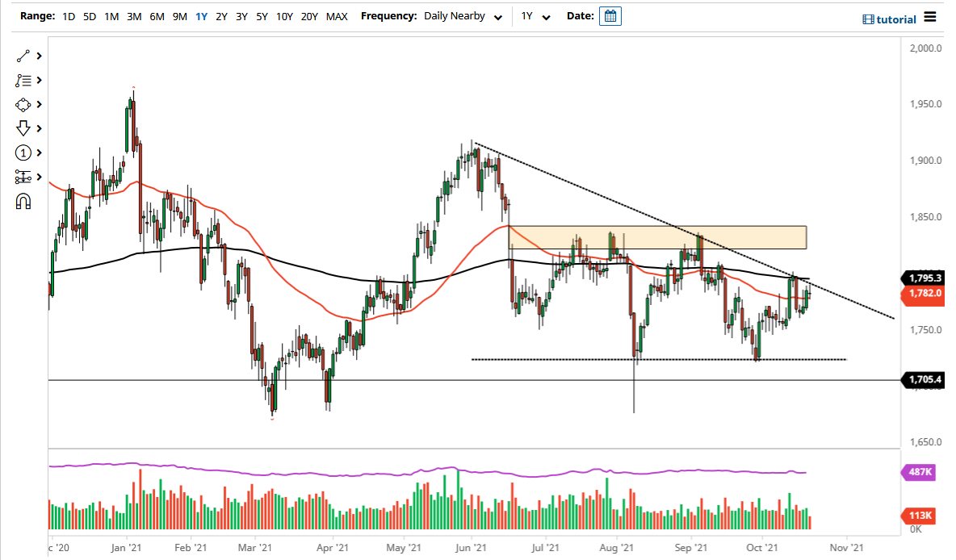Click the purple 487K open interest label
956x560 pixels.
tap(920, 472)
